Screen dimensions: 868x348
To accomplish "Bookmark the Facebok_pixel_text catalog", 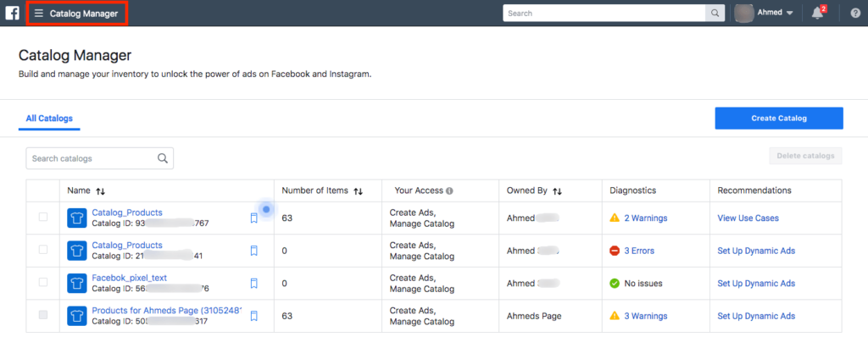I will tap(254, 284).
